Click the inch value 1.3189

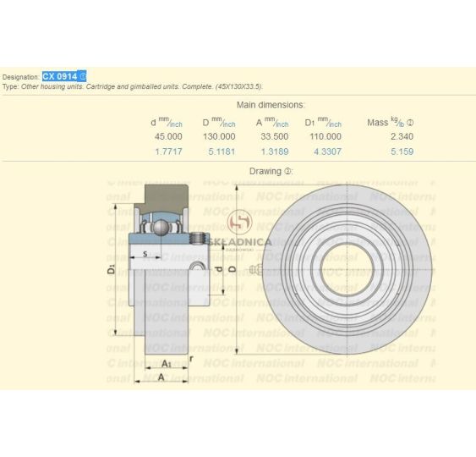click(x=275, y=151)
